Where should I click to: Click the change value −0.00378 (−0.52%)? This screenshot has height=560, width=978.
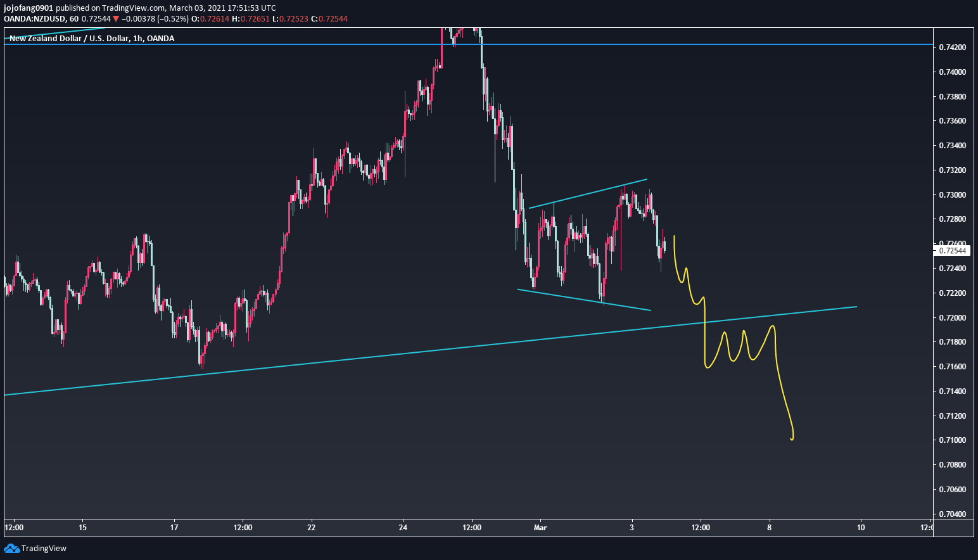155,19
